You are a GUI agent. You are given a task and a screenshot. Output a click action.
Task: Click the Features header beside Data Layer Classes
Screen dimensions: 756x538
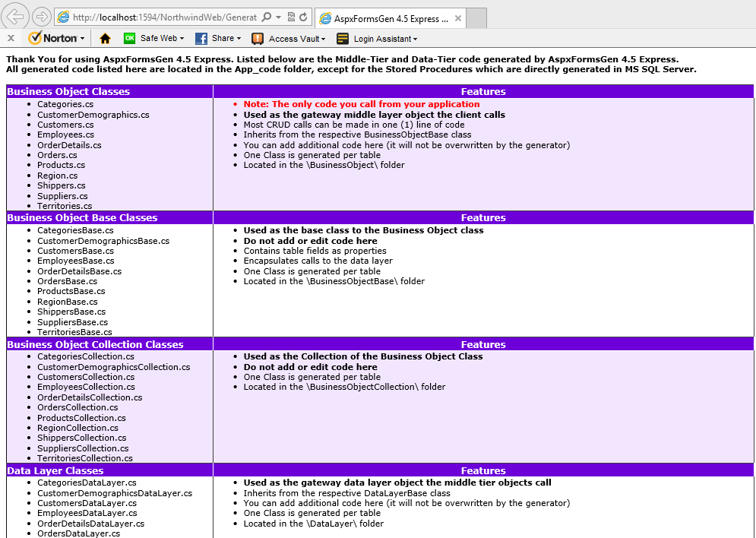click(x=483, y=471)
